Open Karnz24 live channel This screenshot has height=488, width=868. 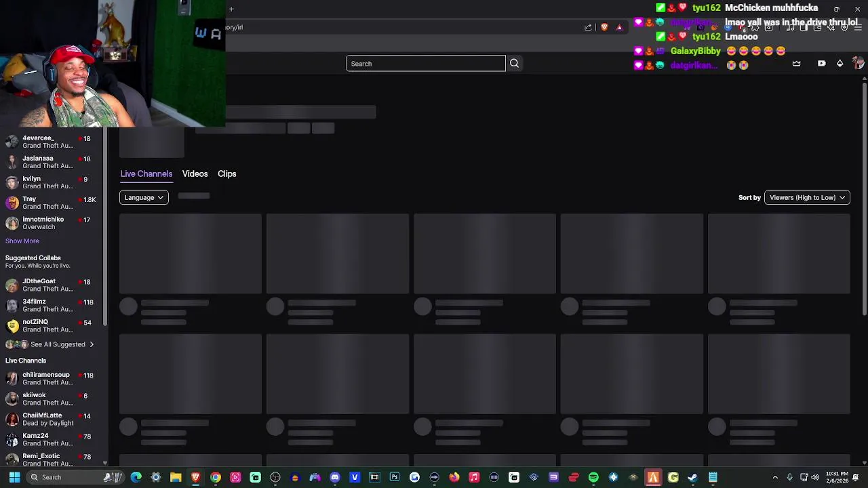tap(52, 439)
